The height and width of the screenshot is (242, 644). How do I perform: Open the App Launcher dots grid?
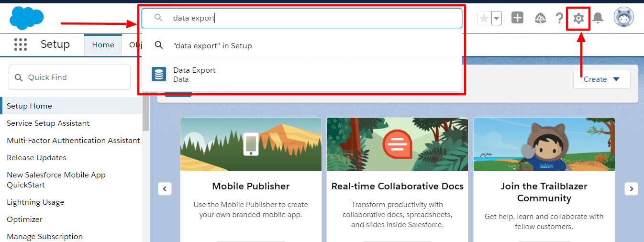tap(21, 44)
